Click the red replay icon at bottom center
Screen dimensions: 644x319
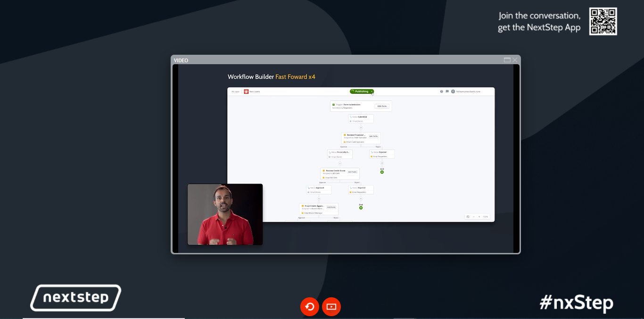pyautogui.click(x=309, y=306)
